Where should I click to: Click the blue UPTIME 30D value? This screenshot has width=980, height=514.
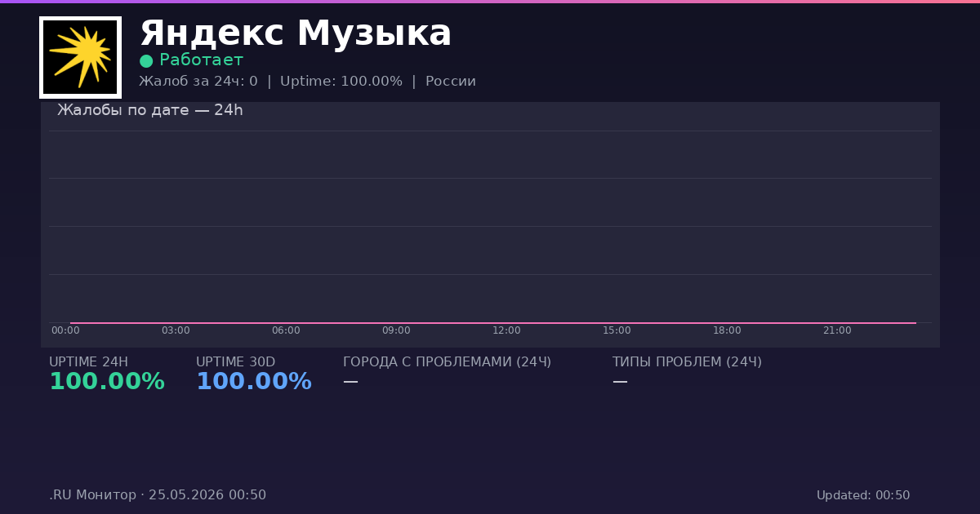tap(254, 382)
